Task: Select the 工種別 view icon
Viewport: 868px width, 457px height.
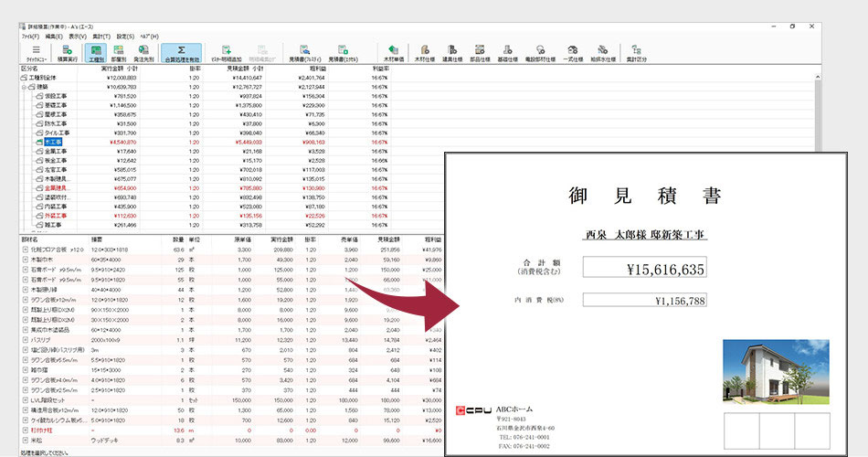Action: point(96,50)
